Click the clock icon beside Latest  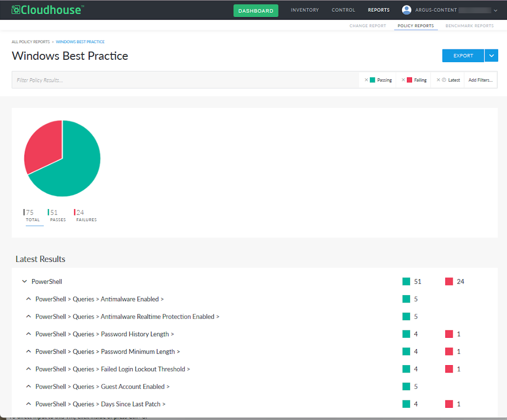(444, 80)
